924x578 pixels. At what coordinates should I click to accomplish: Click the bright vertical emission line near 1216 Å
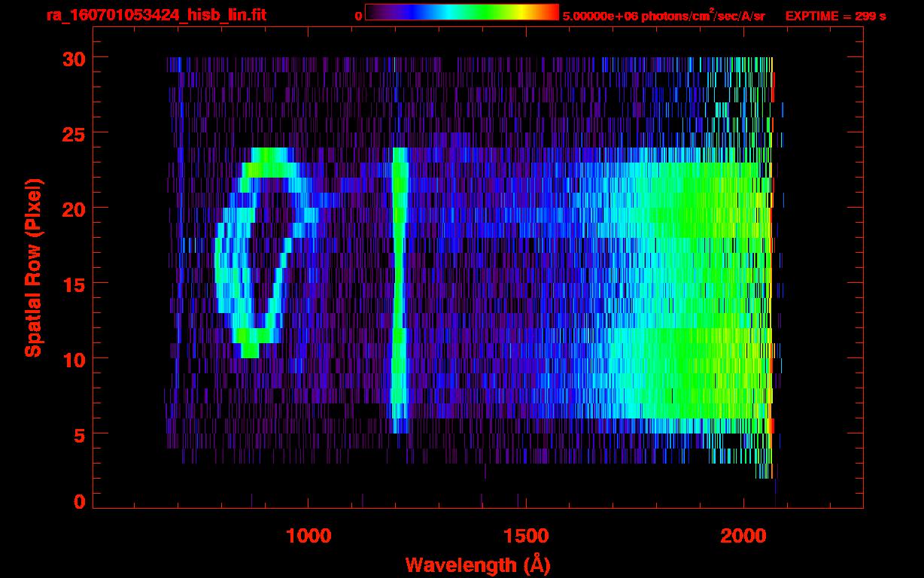[400, 291]
